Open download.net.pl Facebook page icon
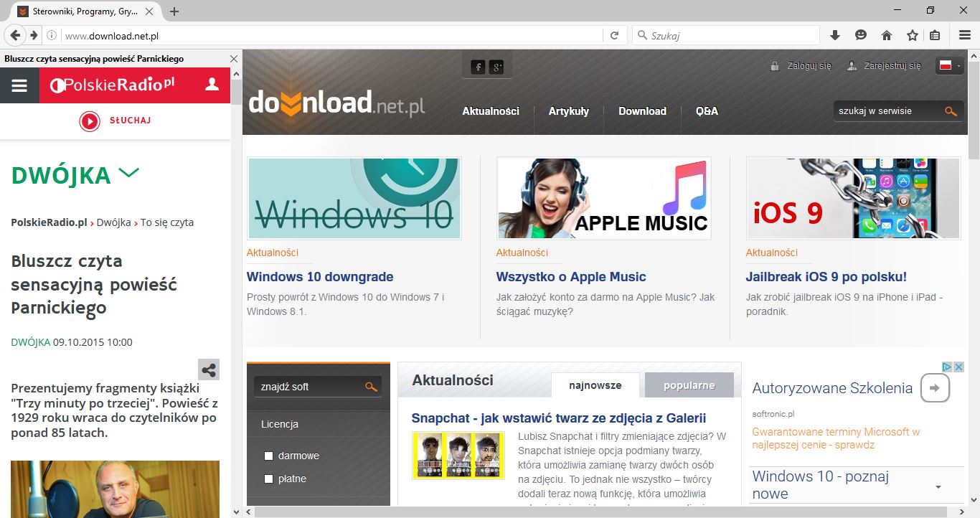980x518 pixels. pyautogui.click(x=478, y=67)
